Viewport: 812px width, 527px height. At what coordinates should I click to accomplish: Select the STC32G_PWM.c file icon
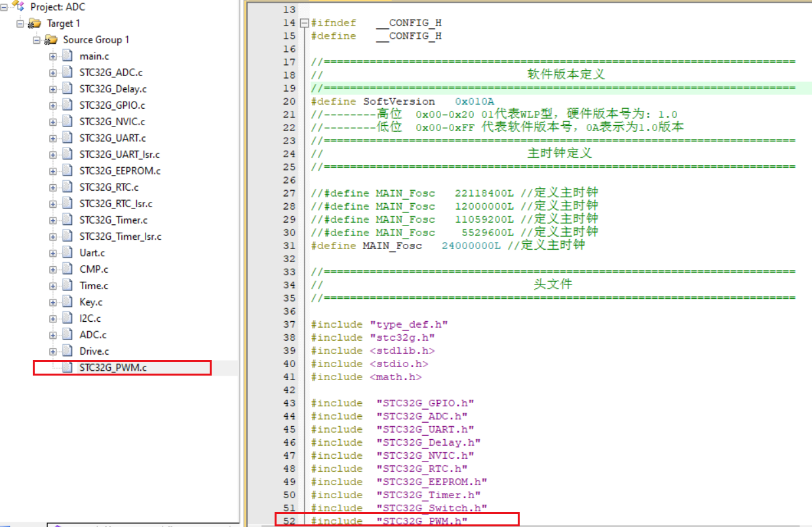(x=67, y=368)
